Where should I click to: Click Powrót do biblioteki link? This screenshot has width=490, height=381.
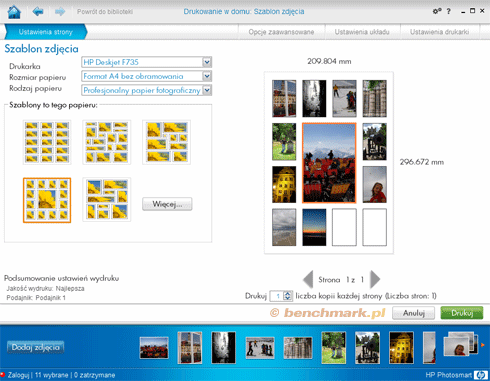click(x=105, y=12)
